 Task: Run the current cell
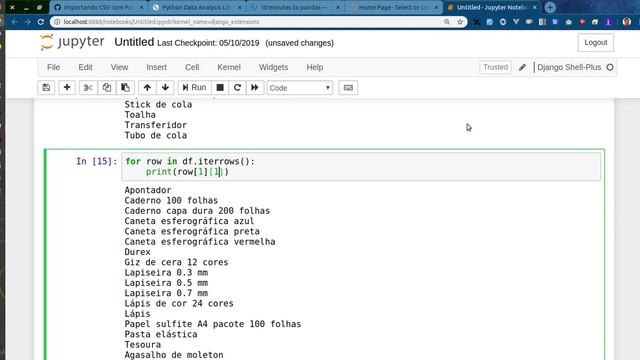pos(194,88)
